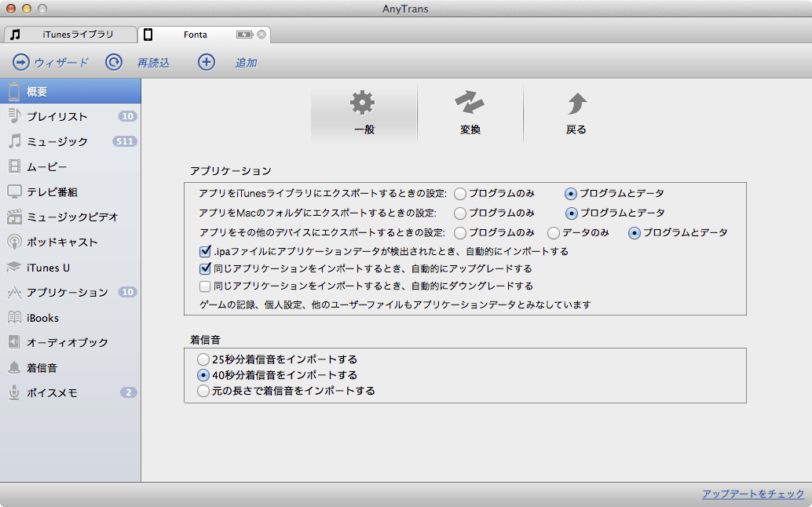Click the ボイスメモ microphone icon

[x=14, y=392]
